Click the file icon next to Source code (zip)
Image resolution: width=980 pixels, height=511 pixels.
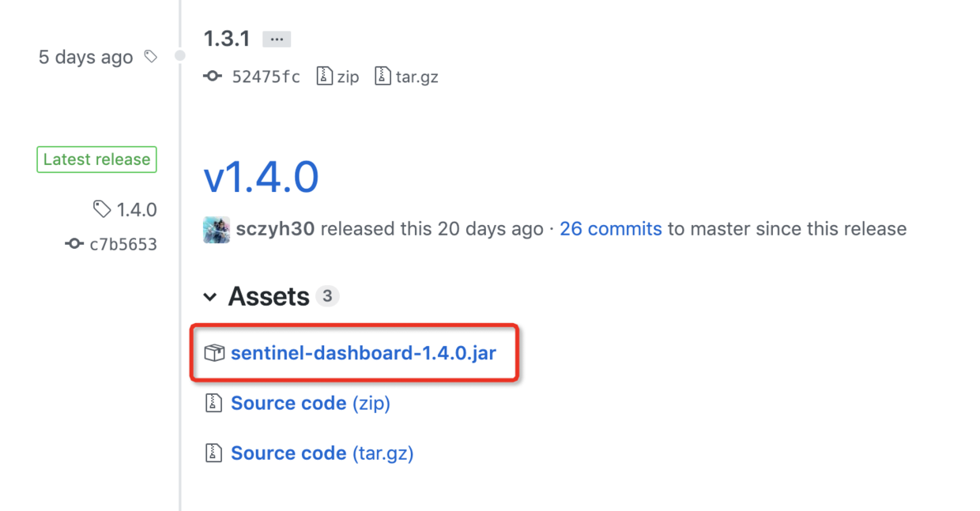pyautogui.click(x=214, y=403)
